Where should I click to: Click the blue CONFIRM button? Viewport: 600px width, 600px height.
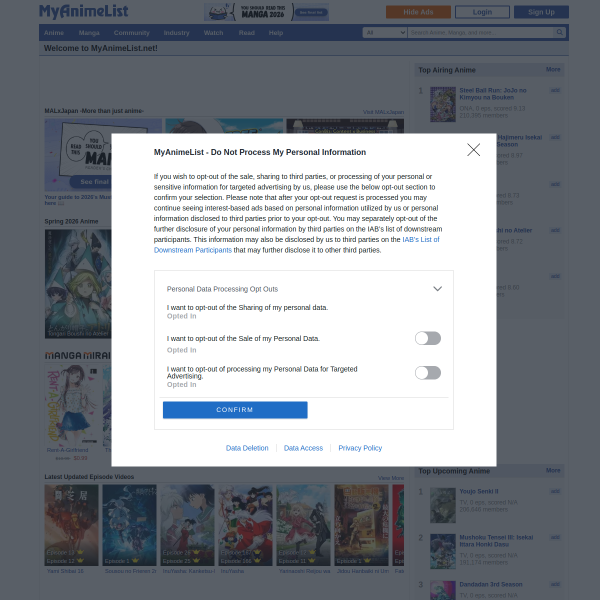pos(235,410)
